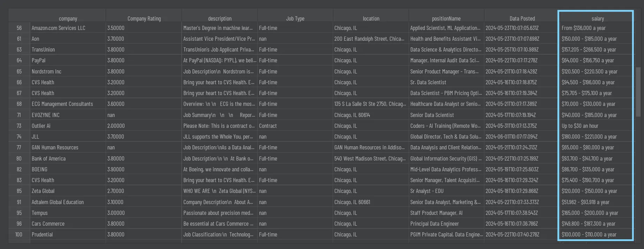Select the Chicago, IL 60661 location cell
Image resolution: width=644 pixels, height=249 pixels.
pyautogui.click(x=371, y=202)
